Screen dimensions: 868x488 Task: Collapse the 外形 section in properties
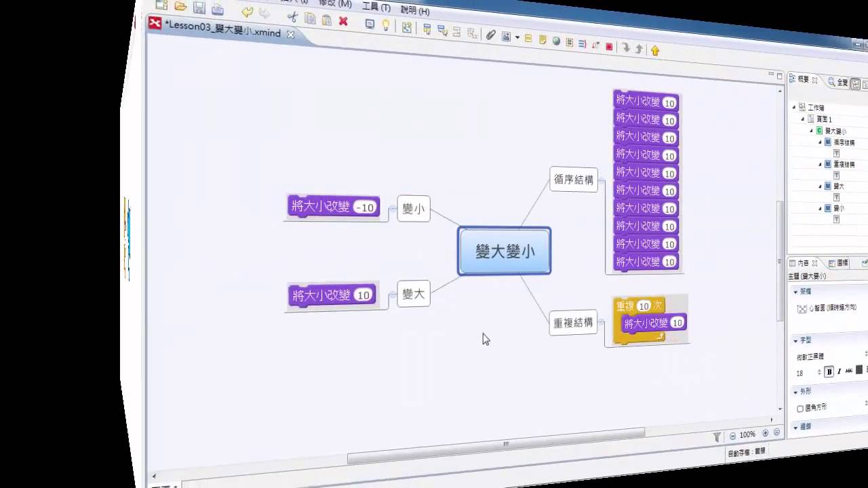[x=795, y=392]
